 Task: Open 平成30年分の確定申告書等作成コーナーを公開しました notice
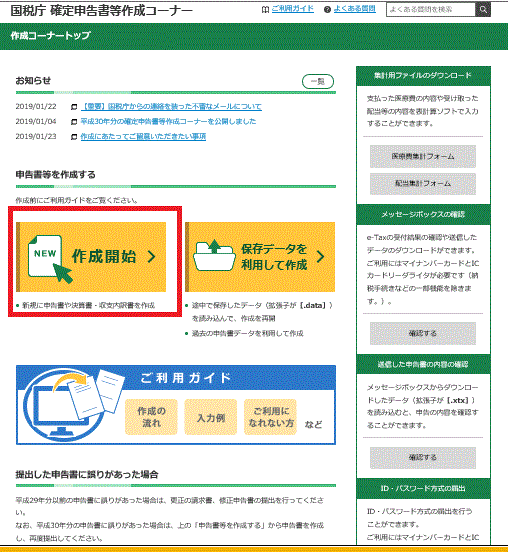(x=168, y=121)
